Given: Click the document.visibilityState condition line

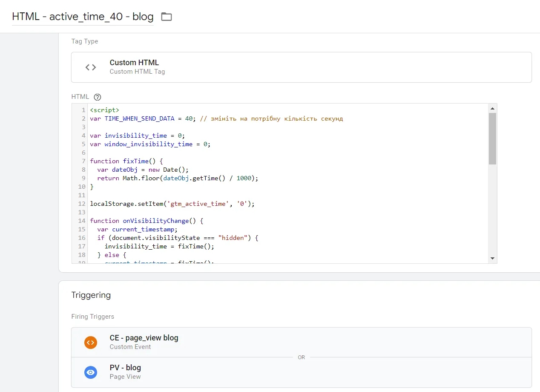Looking at the screenshot, I should pyautogui.click(x=178, y=238).
